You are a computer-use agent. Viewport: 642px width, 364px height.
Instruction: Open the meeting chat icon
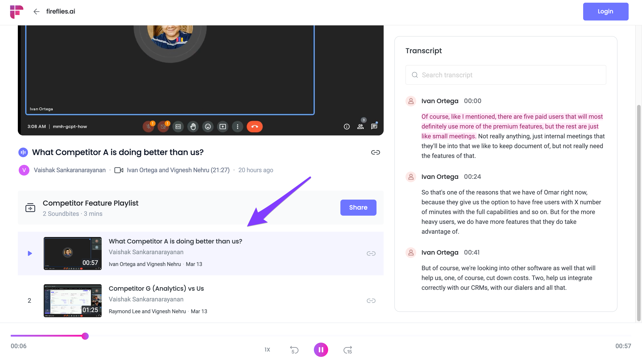tap(374, 127)
